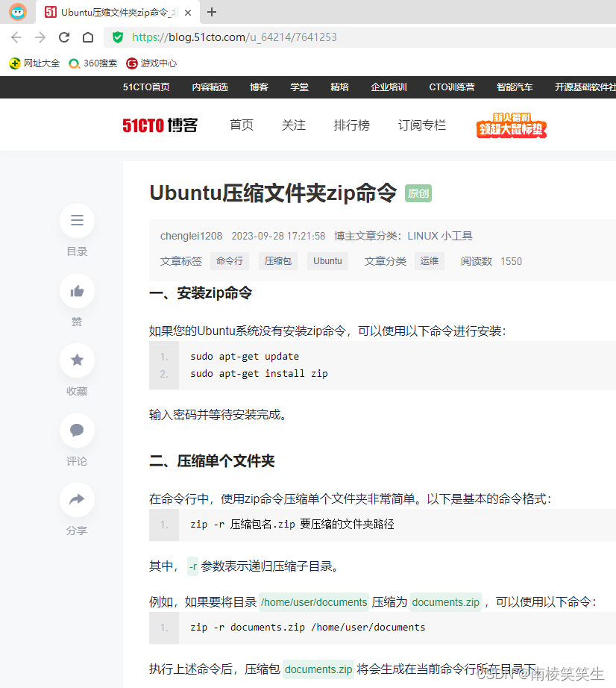Screen dimensions: 616x688
Task: Go forward to the next page
Action: coord(40,37)
